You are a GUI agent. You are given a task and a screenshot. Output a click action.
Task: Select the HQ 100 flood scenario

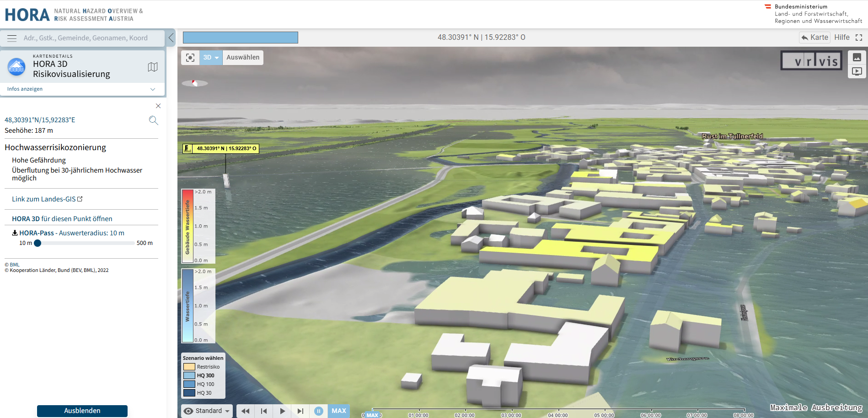pyautogui.click(x=204, y=384)
